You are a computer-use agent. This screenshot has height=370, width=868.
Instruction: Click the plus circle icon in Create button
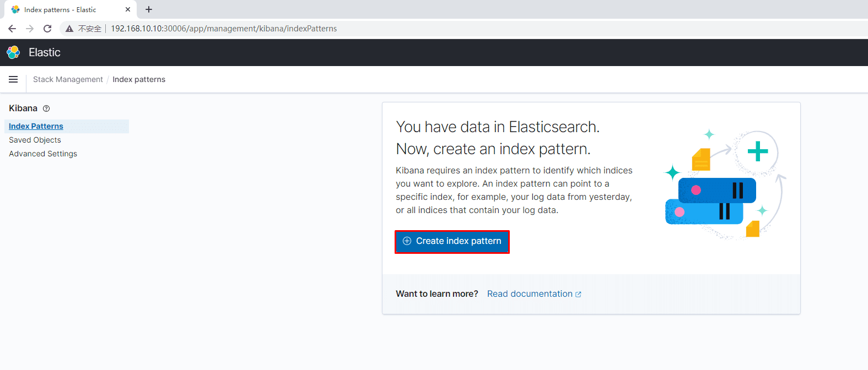tap(407, 241)
